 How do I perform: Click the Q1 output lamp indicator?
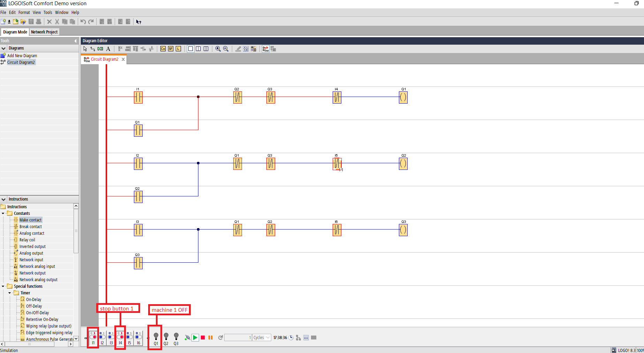coord(156,336)
